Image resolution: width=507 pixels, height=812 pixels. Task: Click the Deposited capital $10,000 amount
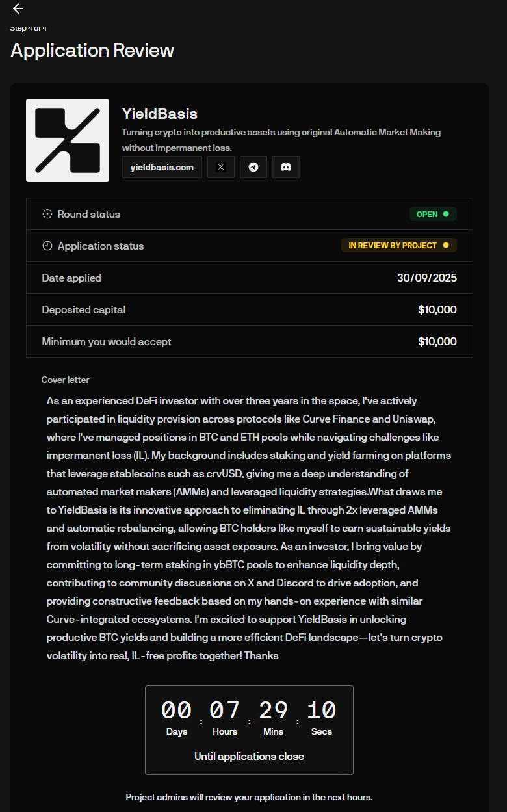437,309
